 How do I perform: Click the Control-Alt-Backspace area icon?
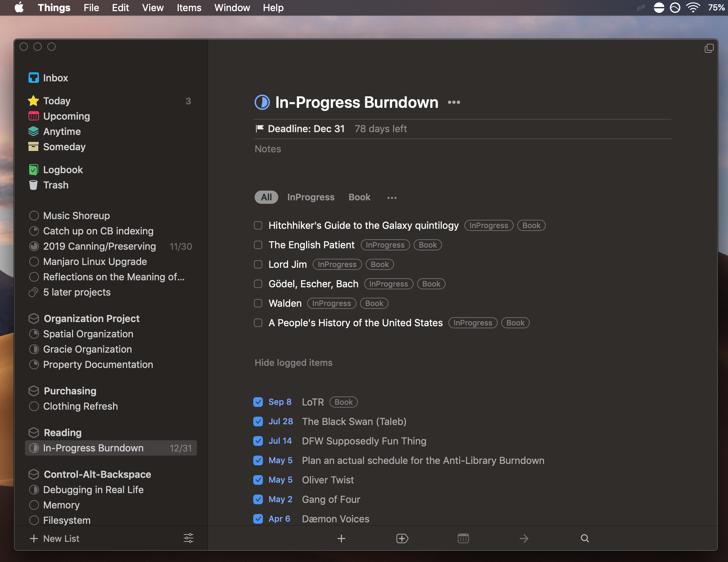pos(34,474)
